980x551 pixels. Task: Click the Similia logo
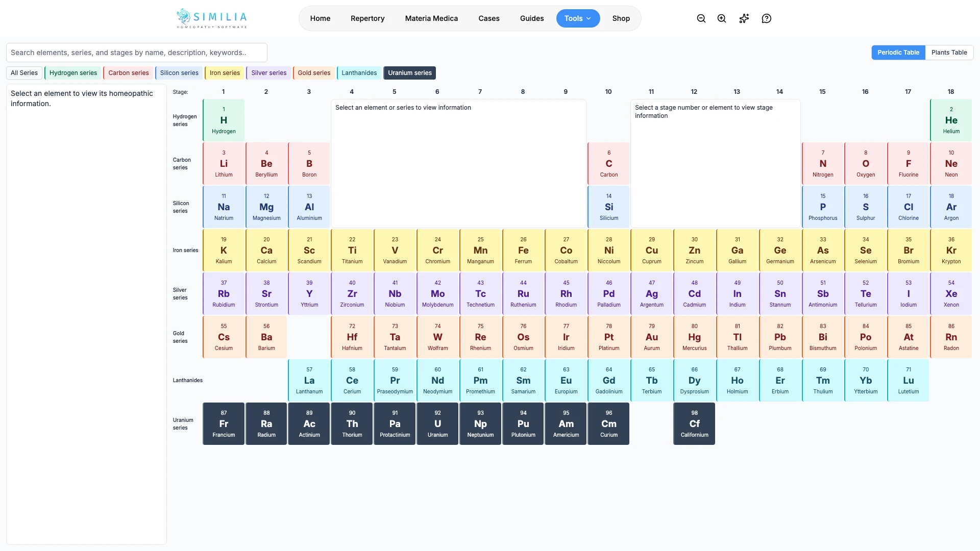point(212,18)
